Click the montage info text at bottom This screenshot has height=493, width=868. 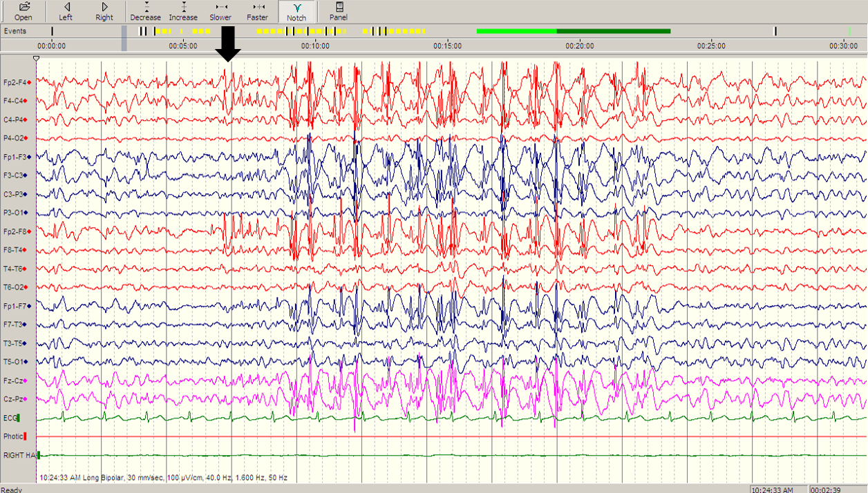(163, 477)
